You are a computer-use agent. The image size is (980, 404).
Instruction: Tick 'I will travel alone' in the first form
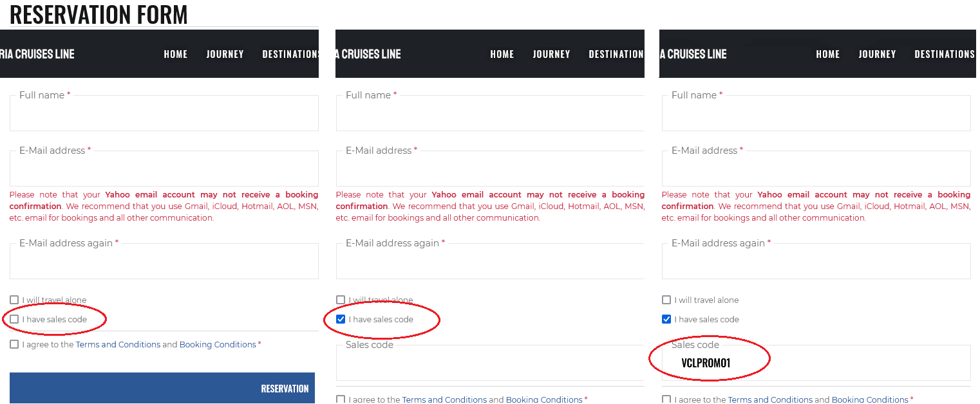coord(14,300)
